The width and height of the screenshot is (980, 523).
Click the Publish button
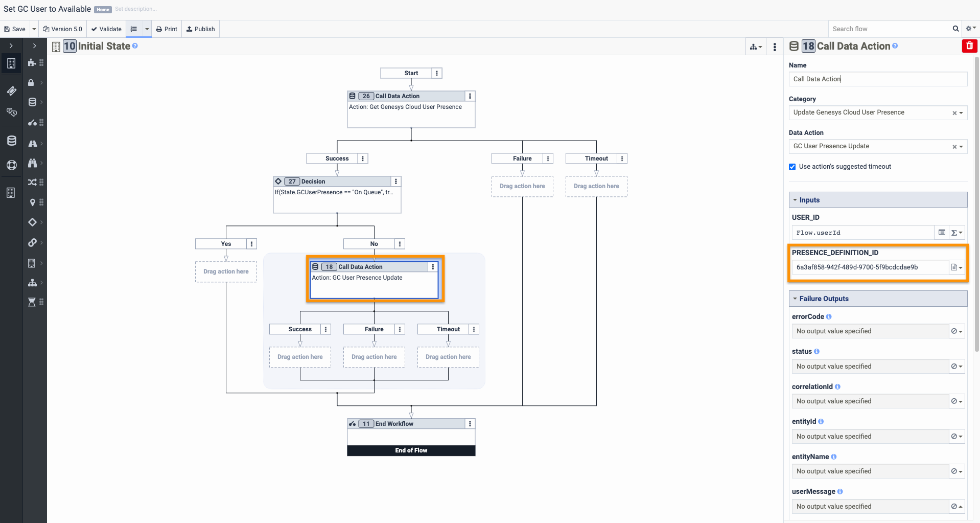click(201, 29)
